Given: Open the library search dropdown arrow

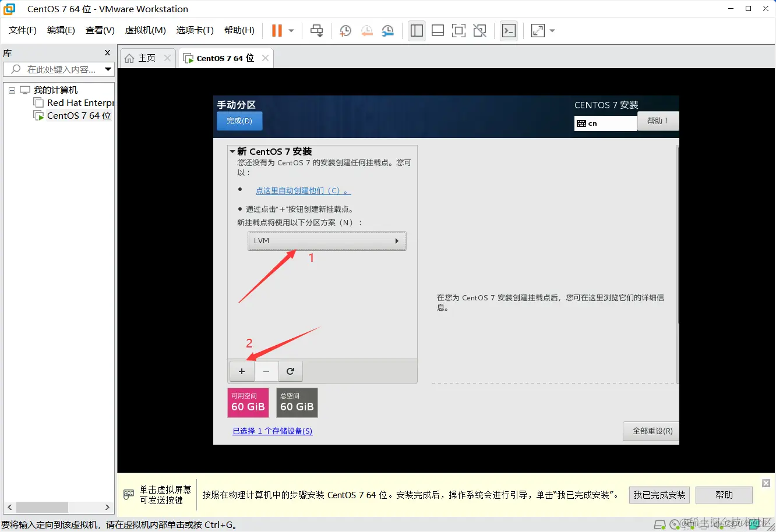Looking at the screenshot, I should 108,69.
